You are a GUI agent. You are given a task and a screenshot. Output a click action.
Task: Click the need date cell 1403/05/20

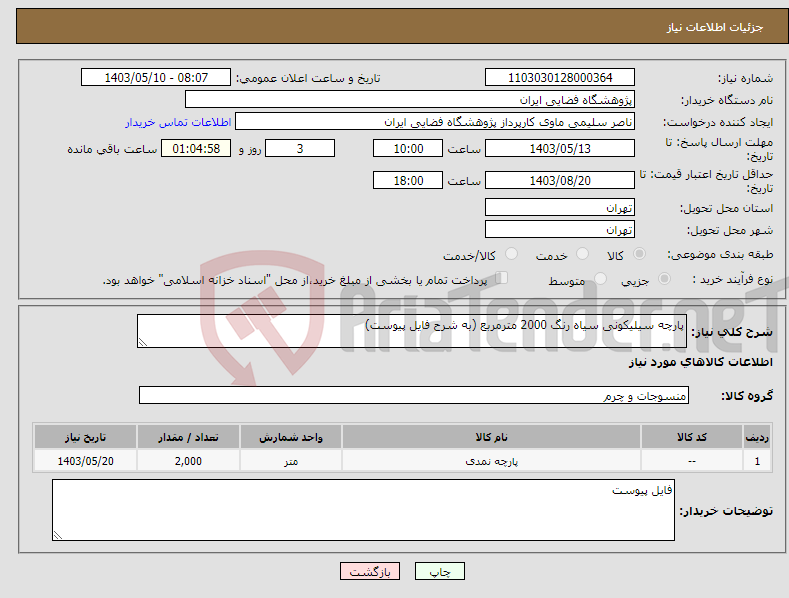[86, 461]
